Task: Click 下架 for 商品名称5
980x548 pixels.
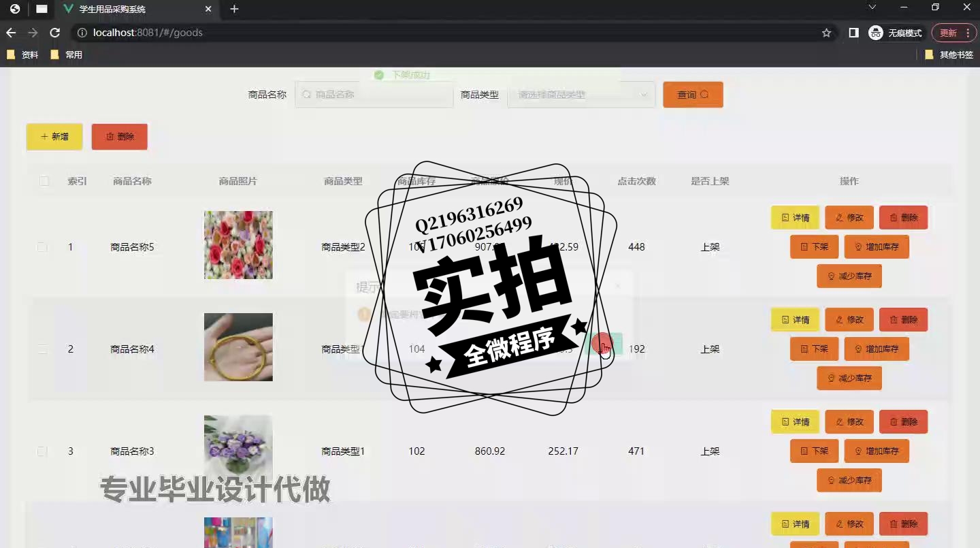Action: (815, 247)
